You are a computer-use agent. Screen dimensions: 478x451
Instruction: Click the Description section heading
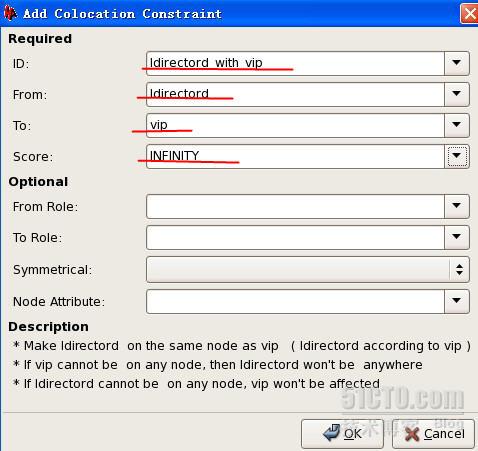49,327
